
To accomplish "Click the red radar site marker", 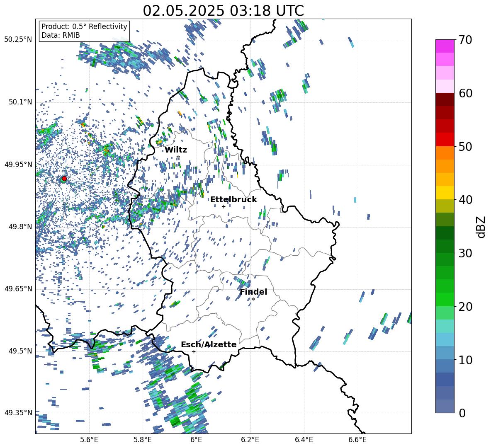I will [x=64, y=178].
